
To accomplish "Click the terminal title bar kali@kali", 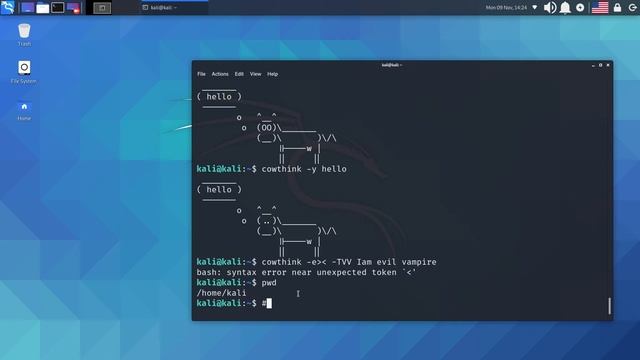I will point(391,65).
